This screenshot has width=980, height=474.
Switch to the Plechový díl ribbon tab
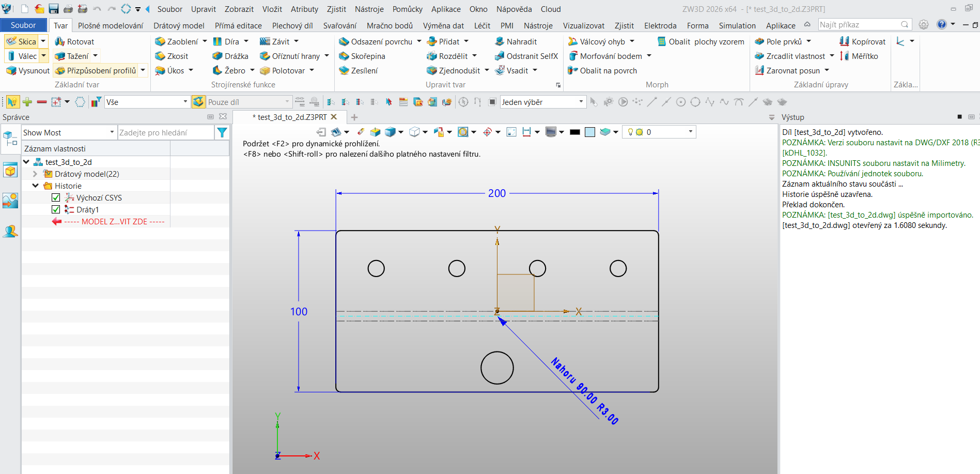292,25
